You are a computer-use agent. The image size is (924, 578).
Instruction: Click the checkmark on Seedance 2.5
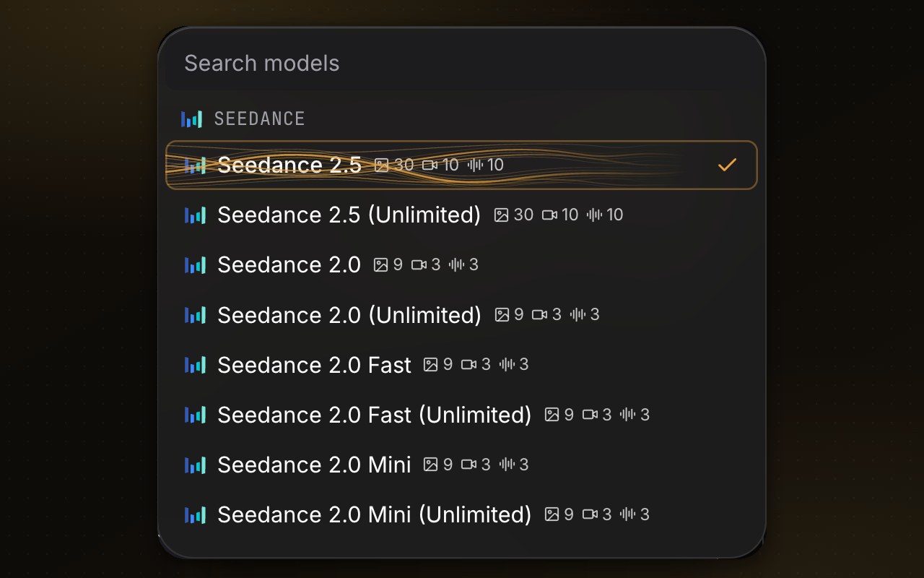[727, 165]
